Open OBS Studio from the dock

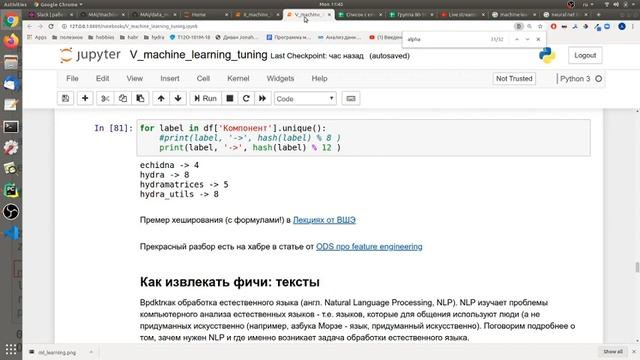click(11, 211)
